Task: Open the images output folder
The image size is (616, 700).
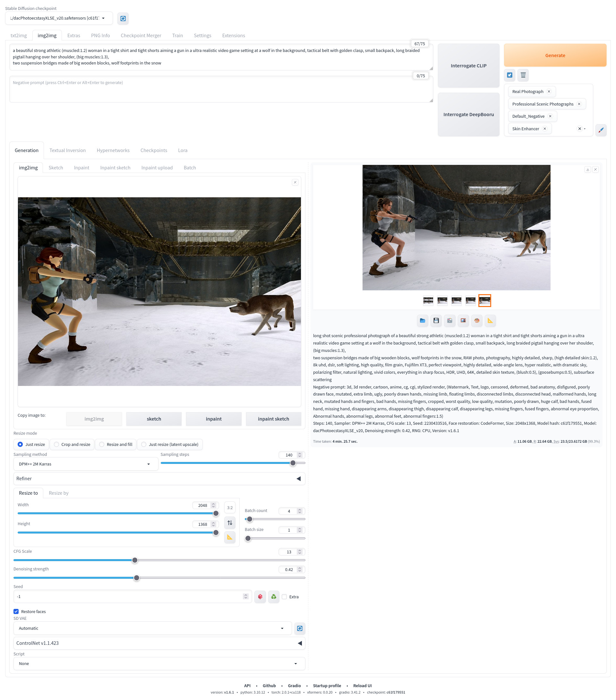Action: 423,320
